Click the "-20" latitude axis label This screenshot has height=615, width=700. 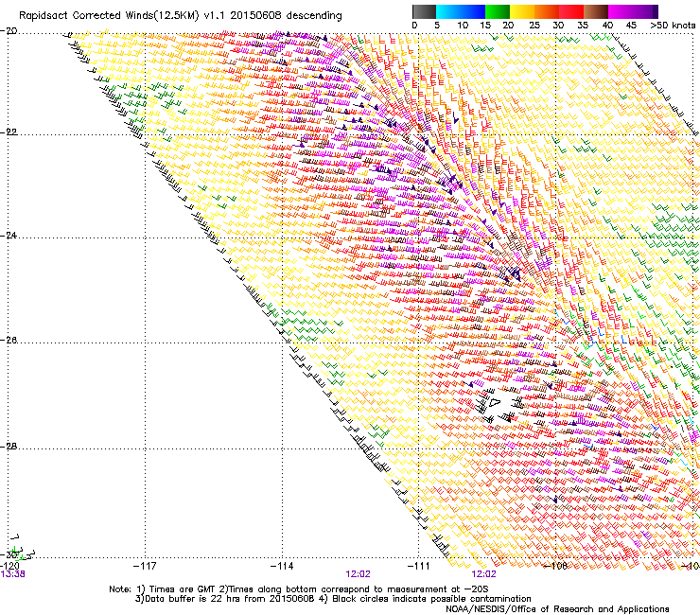tap(9, 31)
